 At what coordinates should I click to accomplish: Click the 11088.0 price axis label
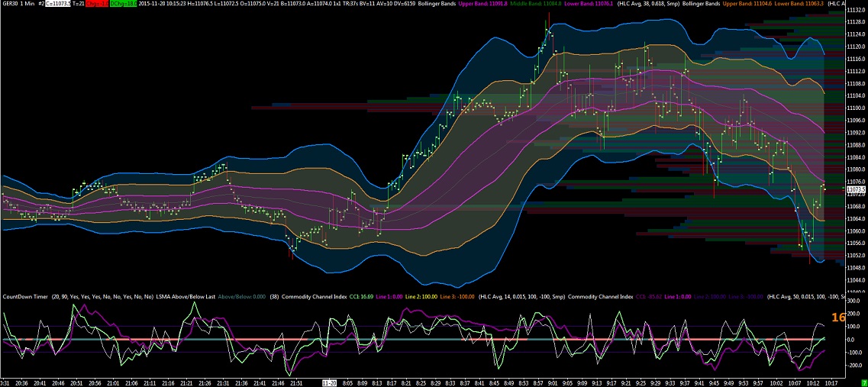pyautogui.click(x=856, y=145)
